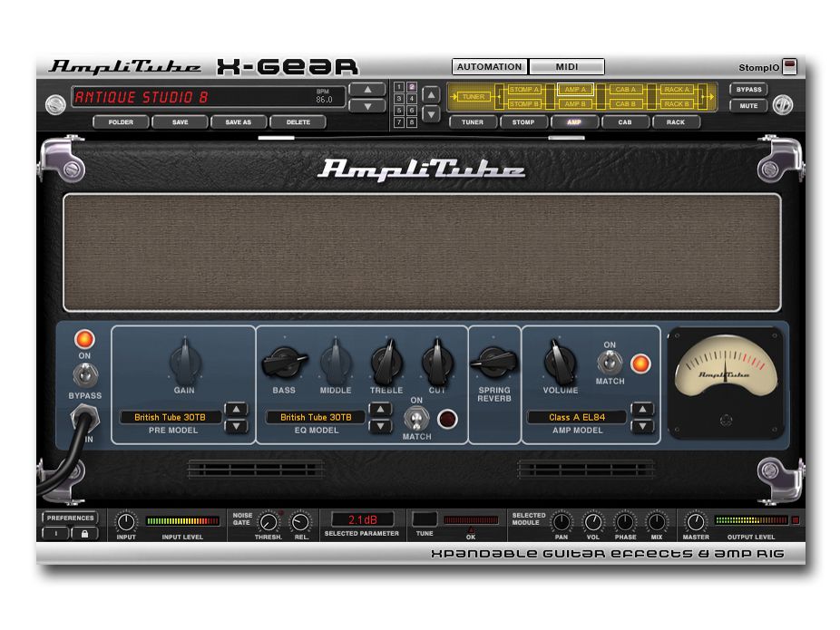840x630 pixels.
Task: Flip the amp BYPASS toggle switch
Action: pos(85,374)
